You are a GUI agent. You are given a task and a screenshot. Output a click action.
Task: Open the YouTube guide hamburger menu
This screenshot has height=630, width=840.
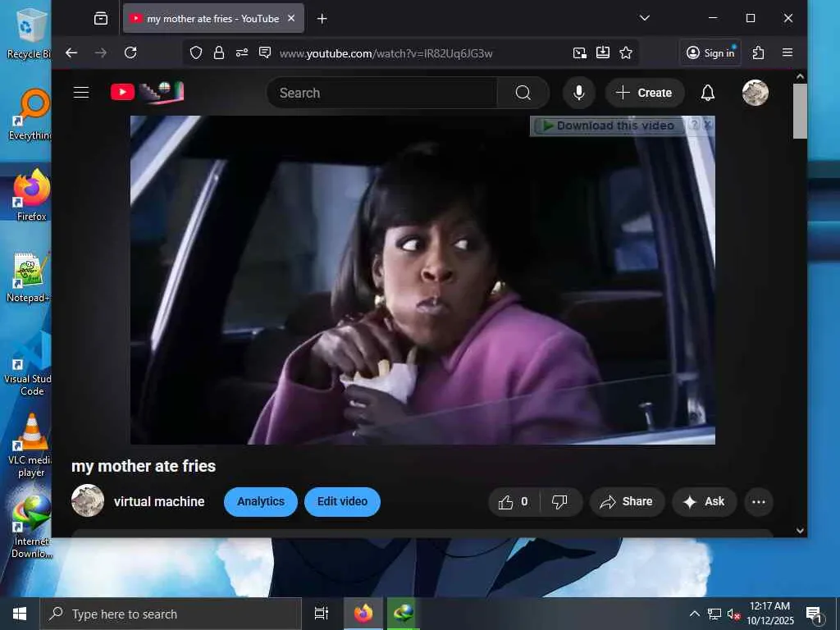coord(81,93)
